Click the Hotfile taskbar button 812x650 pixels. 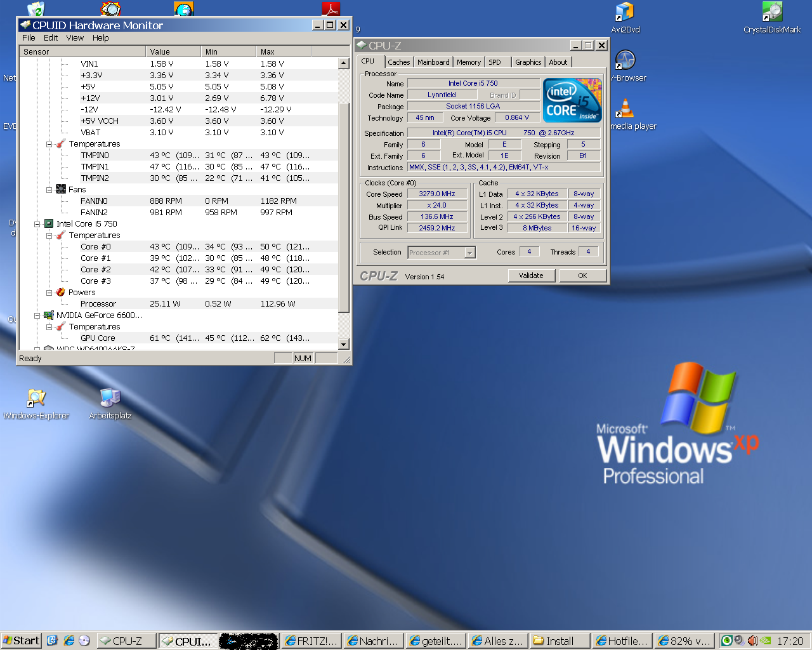pyautogui.click(x=622, y=641)
